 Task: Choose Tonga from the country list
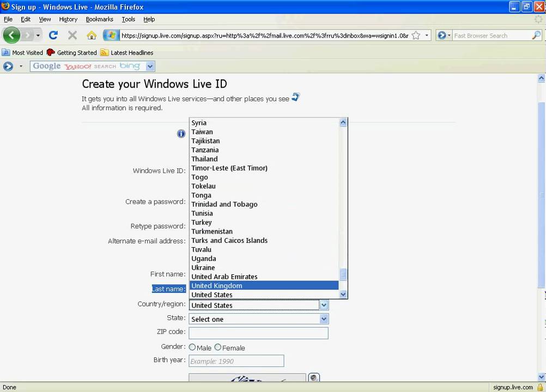pyautogui.click(x=264, y=195)
